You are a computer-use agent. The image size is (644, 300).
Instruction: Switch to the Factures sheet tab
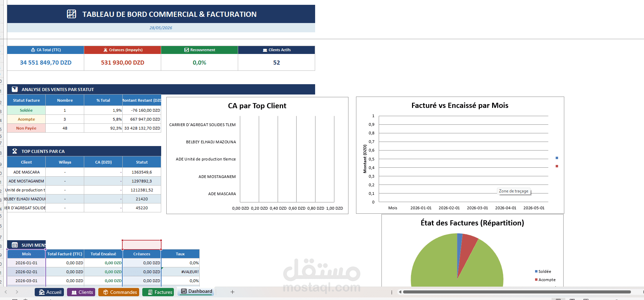pyautogui.click(x=158, y=292)
